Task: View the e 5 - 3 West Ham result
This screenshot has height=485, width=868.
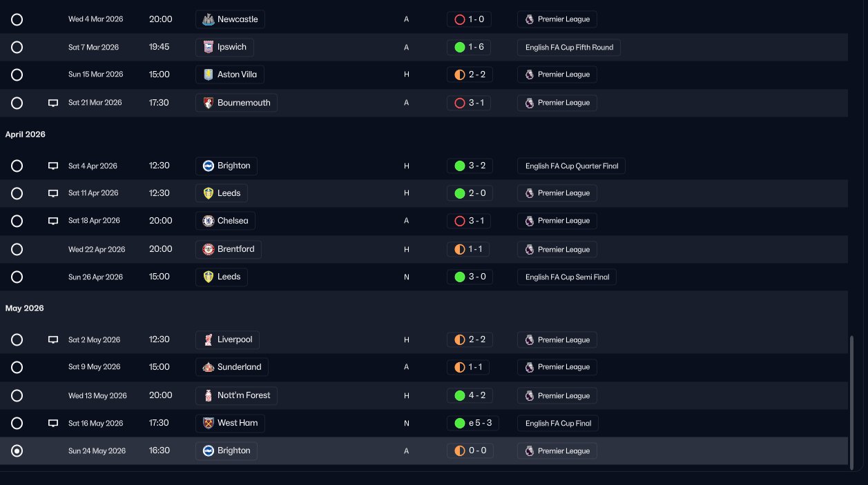Action: [x=474, y=423]
